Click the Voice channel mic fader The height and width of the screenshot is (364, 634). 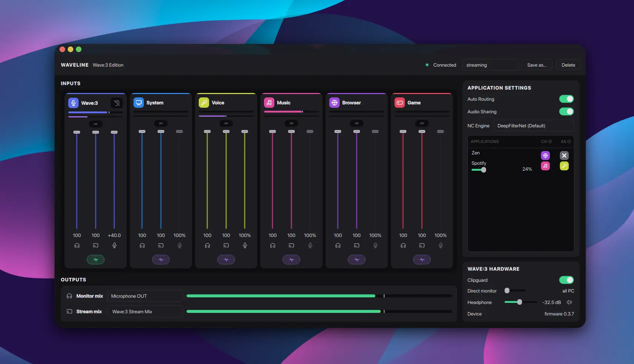click(x=245, y=180)
